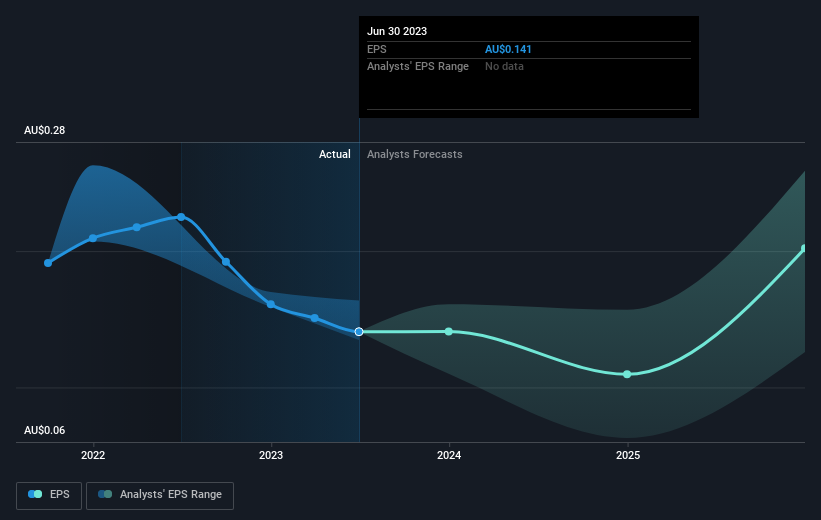Click the 2024 x-axis label
The width and height of the screenshot is (821, 520).
point(449,455)
